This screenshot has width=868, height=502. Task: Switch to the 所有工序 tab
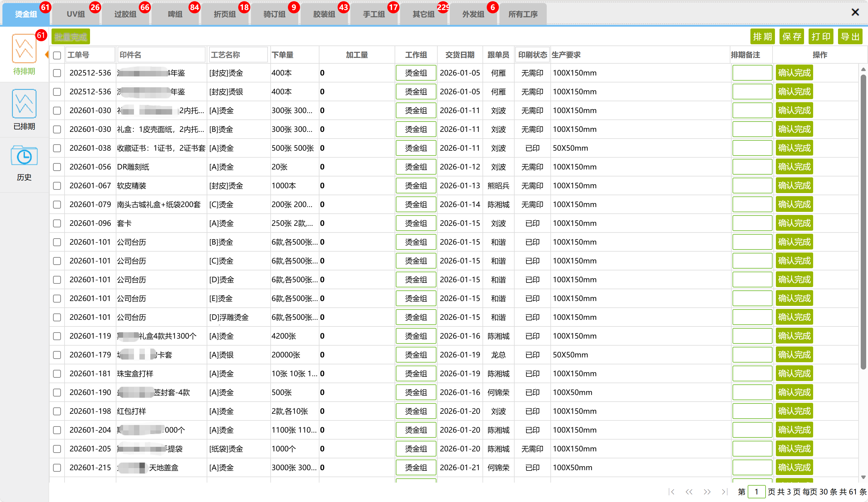tap(522, 14)
